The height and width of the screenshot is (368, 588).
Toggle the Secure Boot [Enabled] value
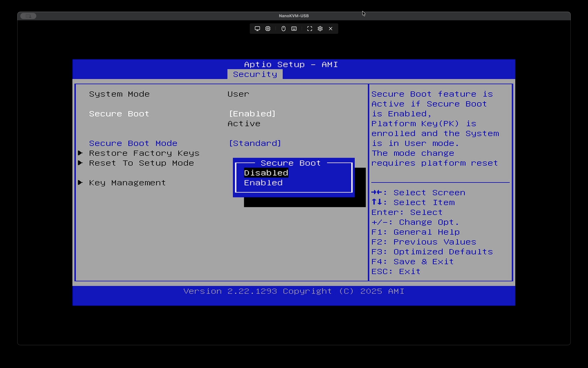(252, 114)
